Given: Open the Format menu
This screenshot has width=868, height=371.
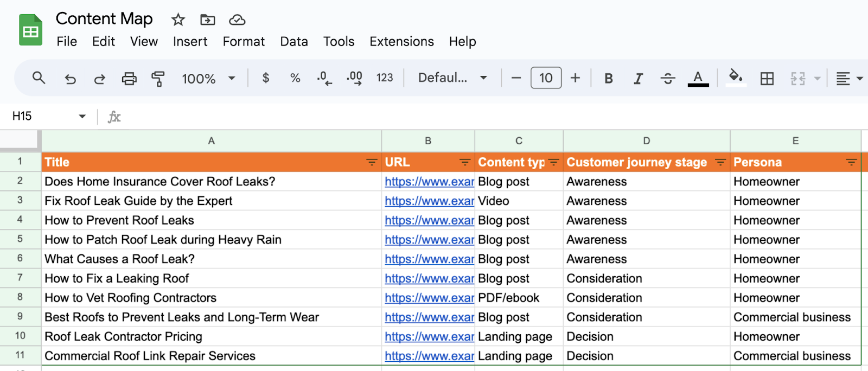Looking at the screenshot, I should 244,42.
